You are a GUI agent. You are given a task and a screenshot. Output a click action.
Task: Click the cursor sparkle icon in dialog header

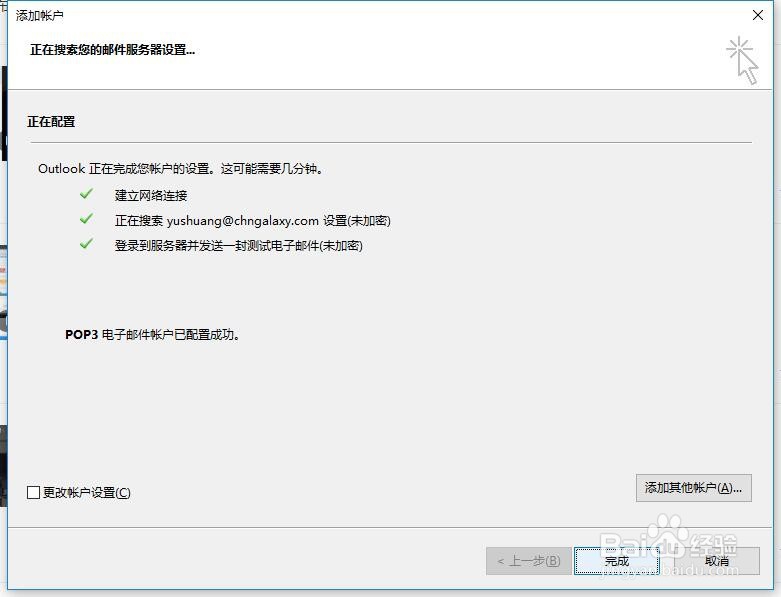point(742,60)
